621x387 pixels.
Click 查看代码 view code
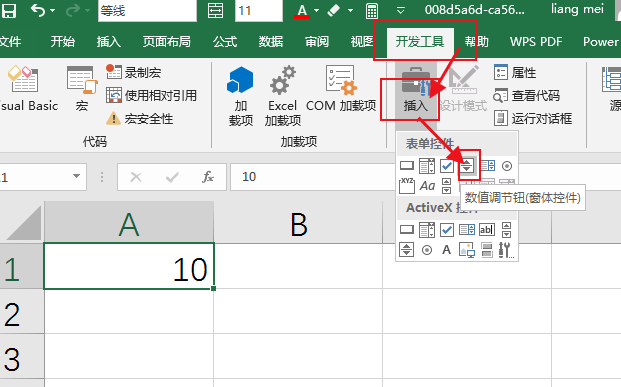tap(527, 95)
